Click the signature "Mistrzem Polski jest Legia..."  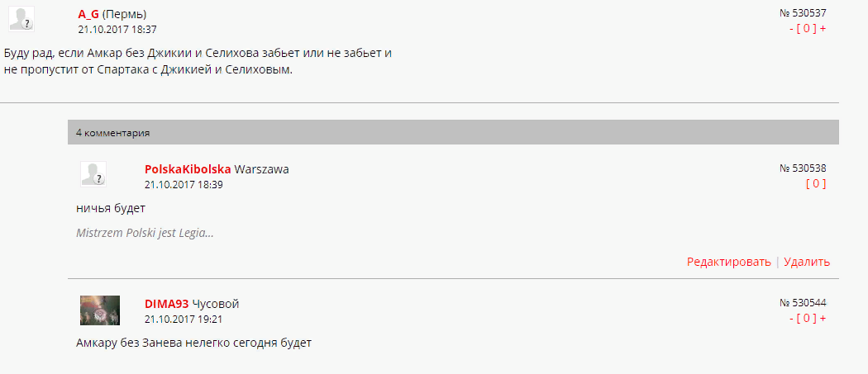click(x=145, y=233)
